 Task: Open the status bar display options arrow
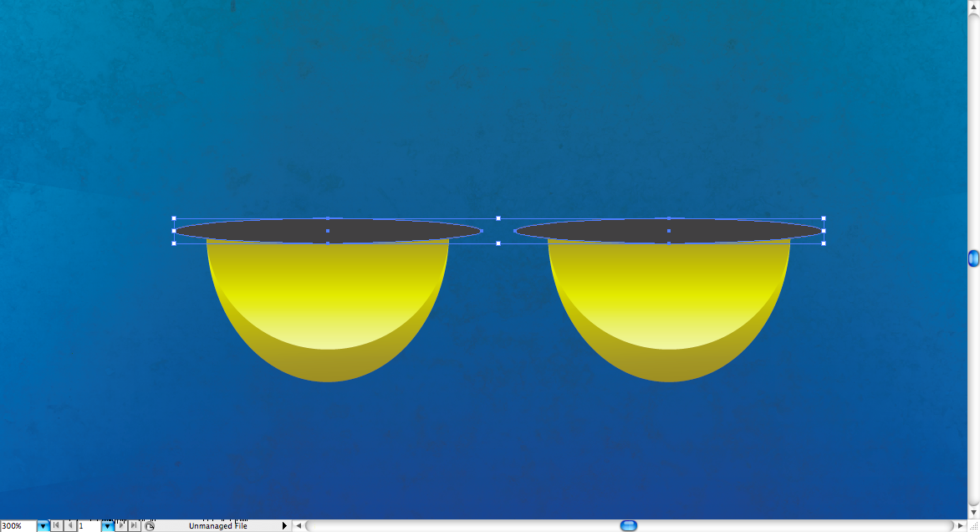tap(284, 526)
